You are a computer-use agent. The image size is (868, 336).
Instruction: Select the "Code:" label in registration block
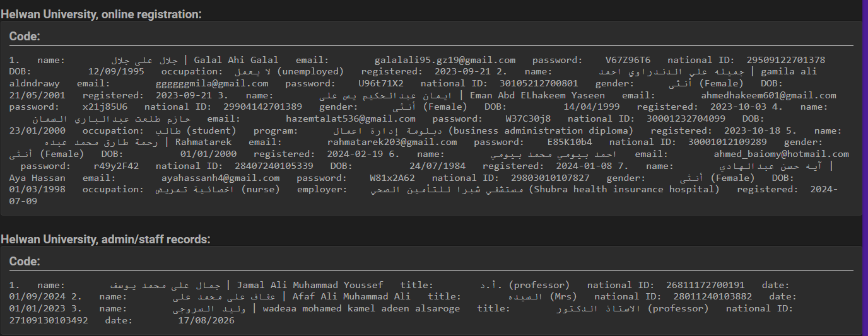pyautogui.click(x=25, y=37)
